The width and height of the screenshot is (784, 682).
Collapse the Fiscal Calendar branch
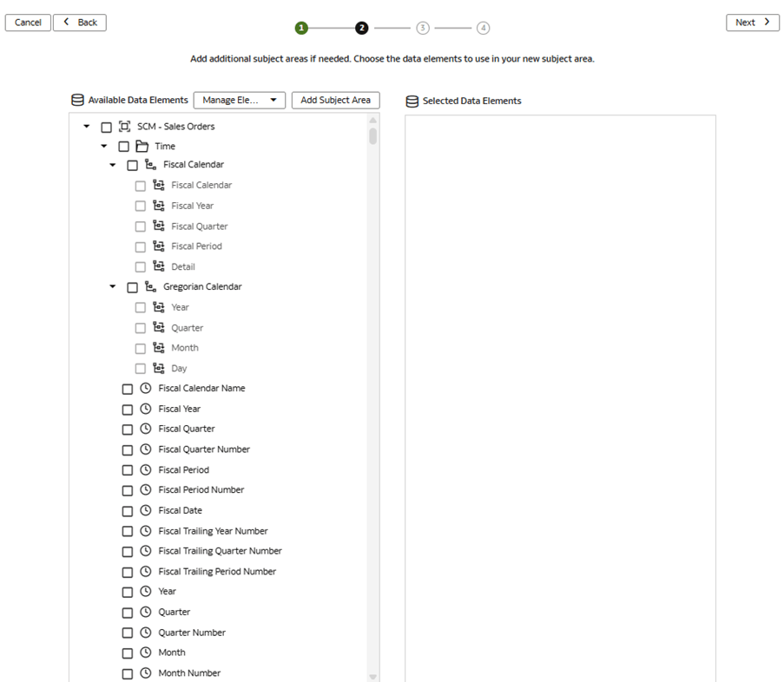112,165
